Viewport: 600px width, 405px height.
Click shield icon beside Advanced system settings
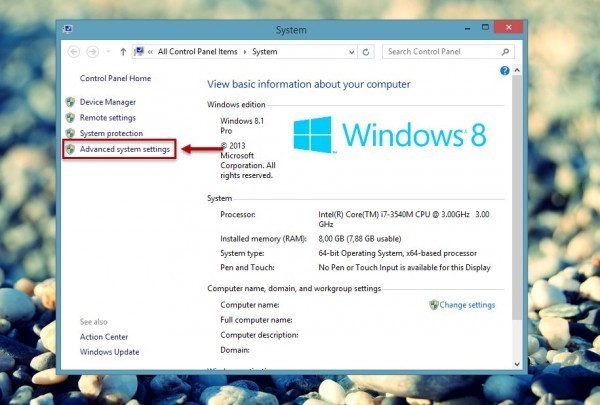pyautogui.click(x=70, y=149)
